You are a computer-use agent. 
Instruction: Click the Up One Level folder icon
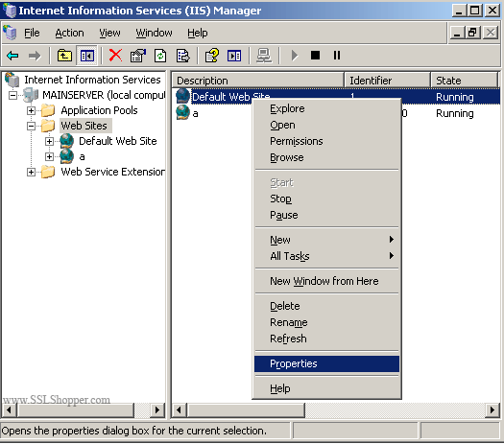64,56
